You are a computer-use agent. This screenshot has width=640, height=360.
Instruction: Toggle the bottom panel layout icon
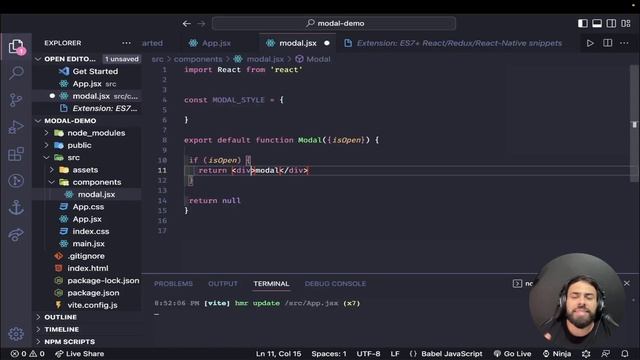[x=597, y=23]
